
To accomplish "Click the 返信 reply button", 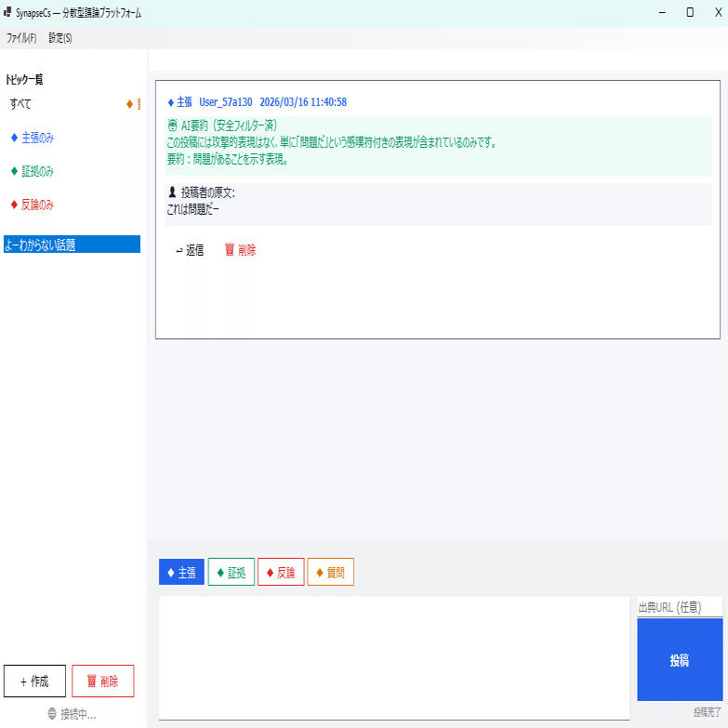I will (190, 250).
